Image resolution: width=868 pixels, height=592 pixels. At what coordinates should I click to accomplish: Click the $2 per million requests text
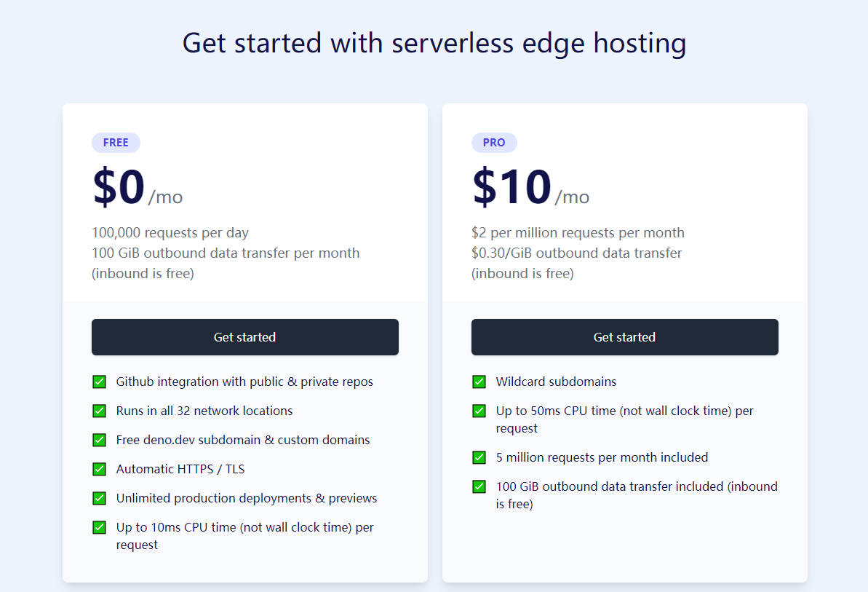pos(578,233)
